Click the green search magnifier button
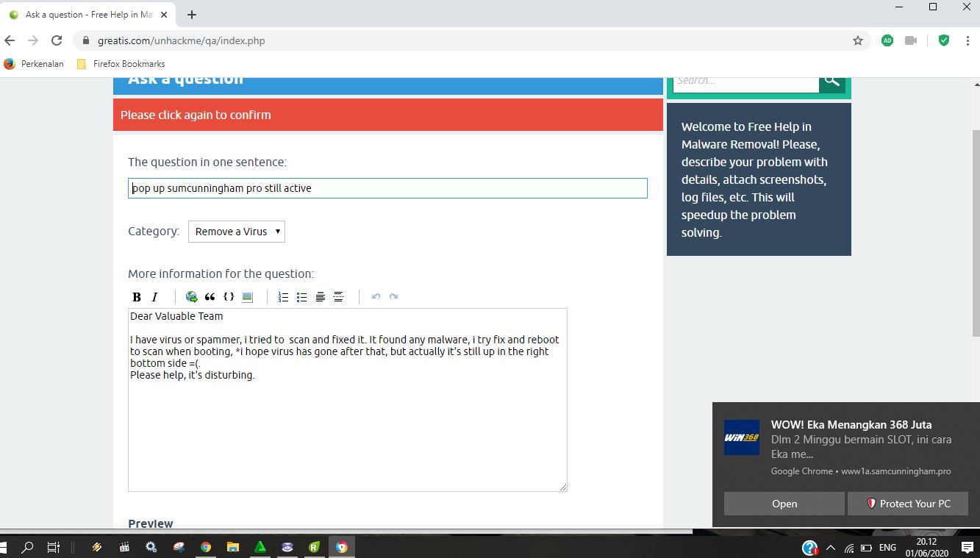The height and width of the screenshot is (558, 980). click(831, 80)
